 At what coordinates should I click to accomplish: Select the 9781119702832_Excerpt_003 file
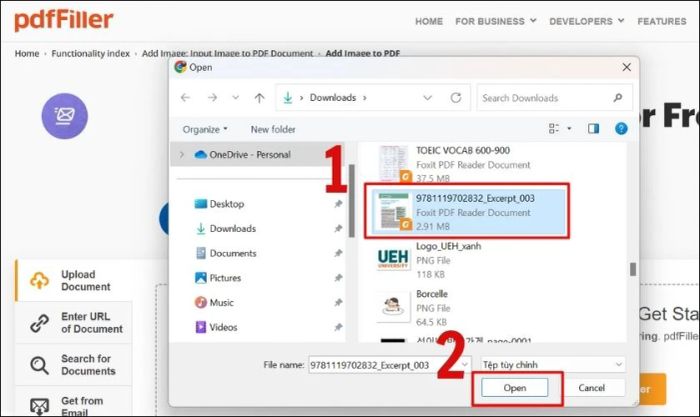click(467, 211)
